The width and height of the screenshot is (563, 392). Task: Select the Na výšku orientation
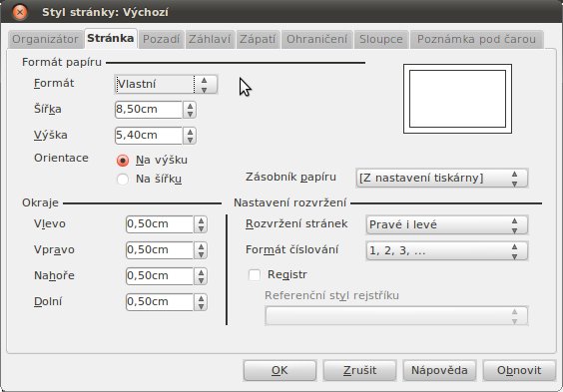click(x=123, y=161)
